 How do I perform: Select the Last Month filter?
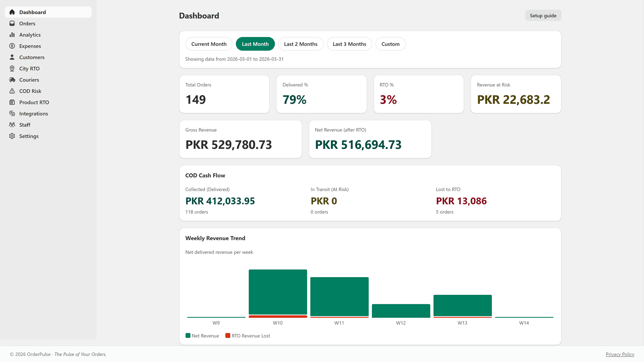point(255,44)
